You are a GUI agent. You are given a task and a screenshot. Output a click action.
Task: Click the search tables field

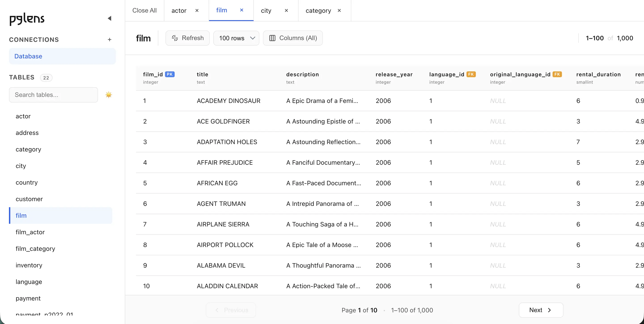point(53,95)
